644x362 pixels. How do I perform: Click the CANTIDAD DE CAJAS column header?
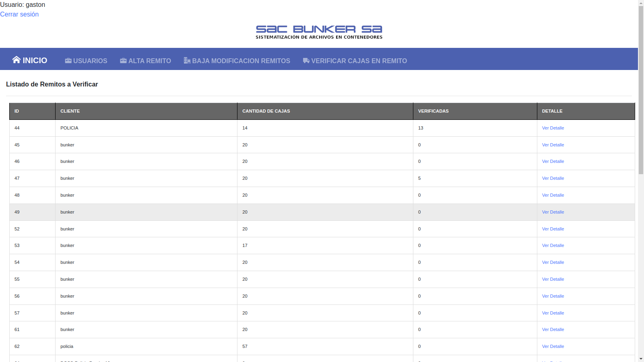coord(266,111)
